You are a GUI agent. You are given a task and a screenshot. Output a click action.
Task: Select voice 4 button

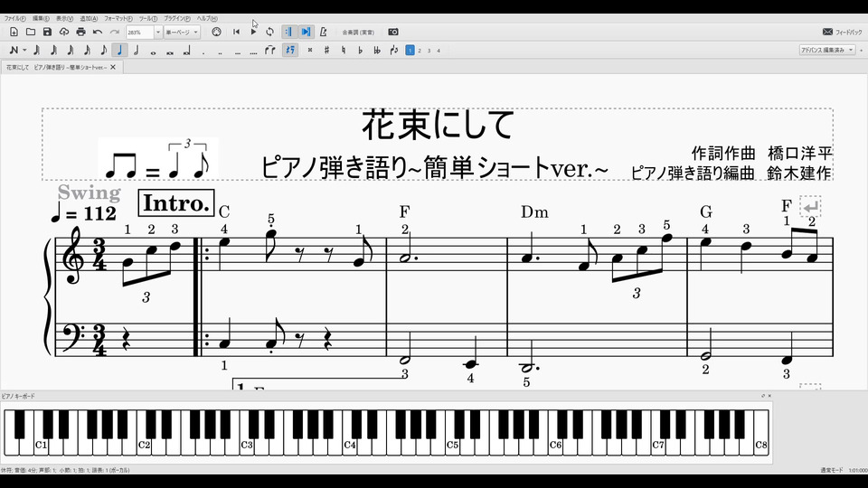tap(439, 51)
